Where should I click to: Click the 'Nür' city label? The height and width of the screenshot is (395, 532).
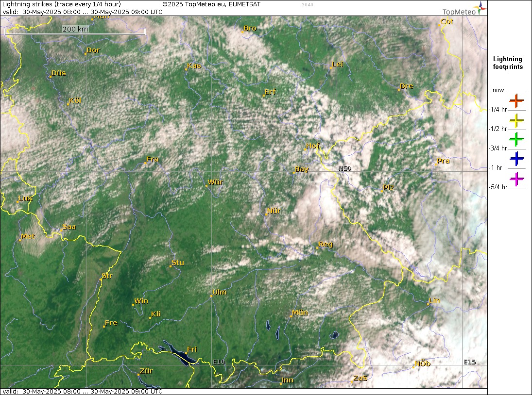pos(274,211)
